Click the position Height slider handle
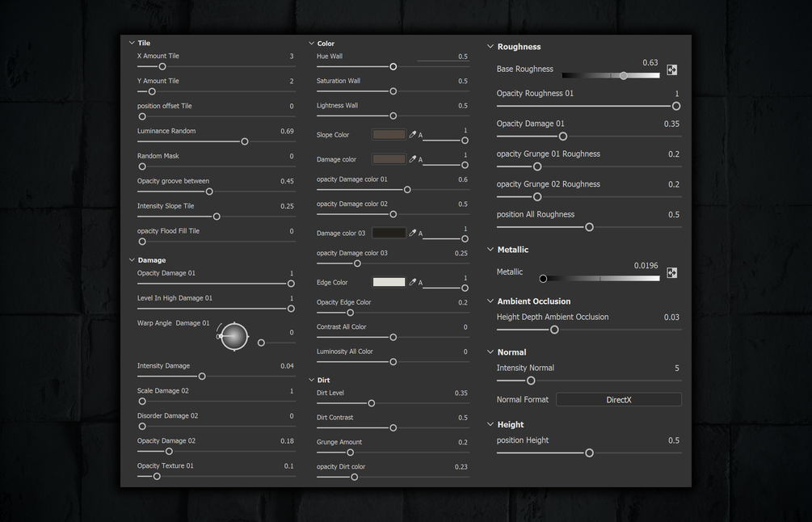This screenshot has width=812, height=522. (589, 453)
